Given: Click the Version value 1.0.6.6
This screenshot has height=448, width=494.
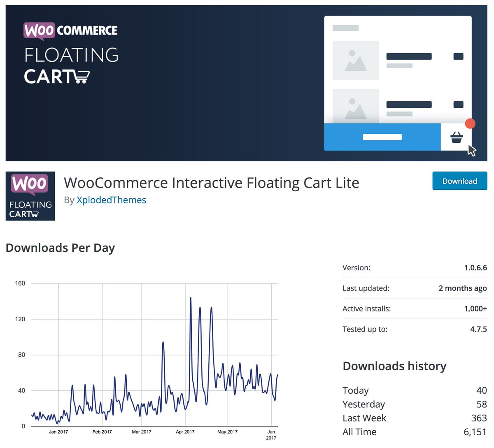Looking at the screenshot, I should pyautogui.click(x=475, y=268).
